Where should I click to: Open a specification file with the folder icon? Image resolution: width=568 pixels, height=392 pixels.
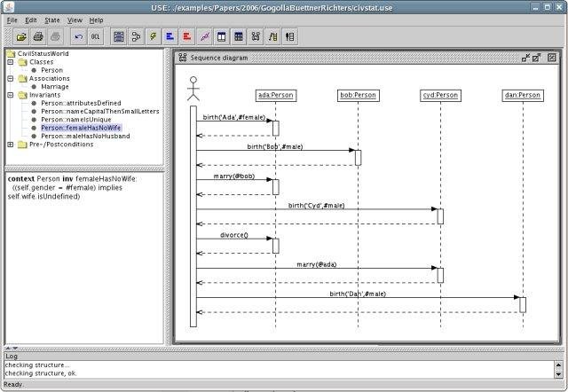[21, 36]
